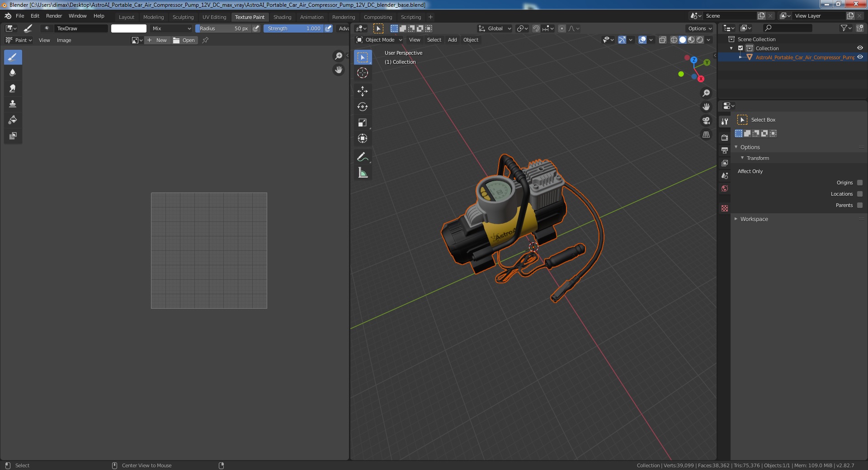Toggle X-ray mode in viewport header
Image resolution: width=868 pixels, height=470 pixels.
point(663,40)
